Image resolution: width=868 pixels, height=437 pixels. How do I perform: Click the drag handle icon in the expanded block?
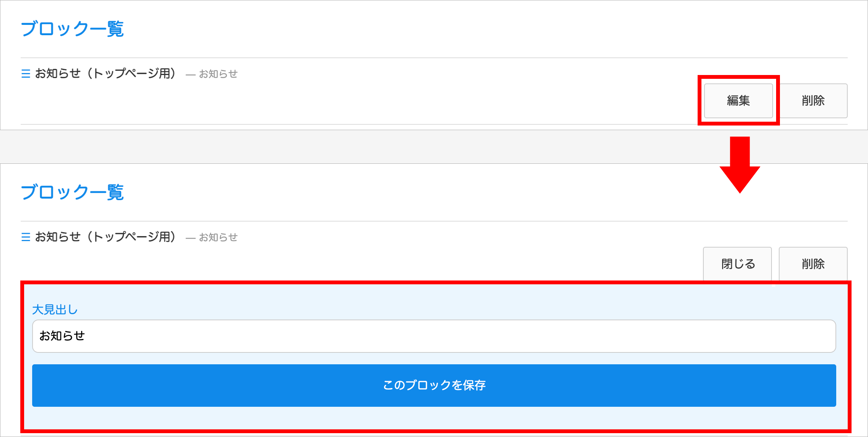coord(26,237)
